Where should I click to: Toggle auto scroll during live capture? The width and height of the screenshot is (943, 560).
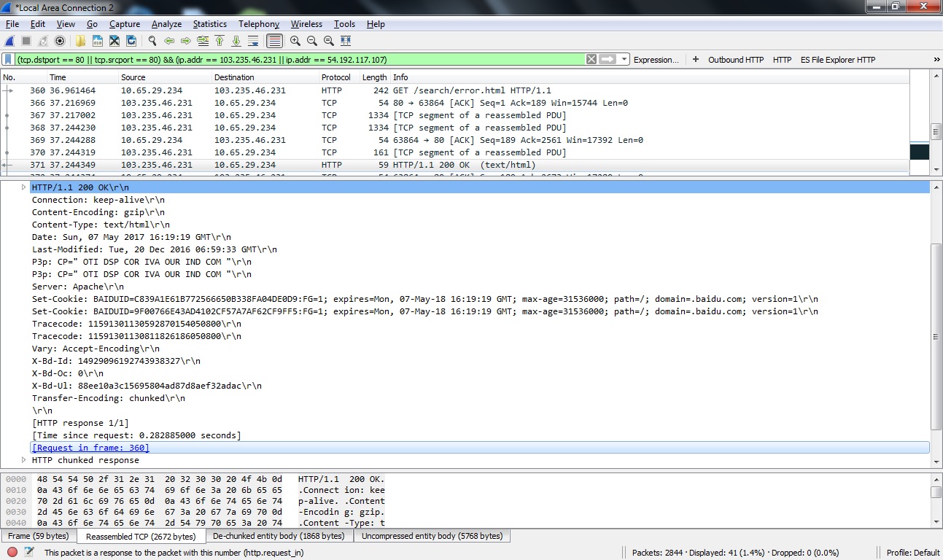(x=253, y=41)
